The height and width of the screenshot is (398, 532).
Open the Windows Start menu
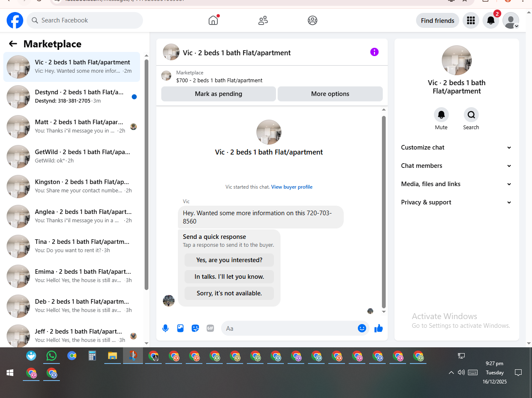10,373
